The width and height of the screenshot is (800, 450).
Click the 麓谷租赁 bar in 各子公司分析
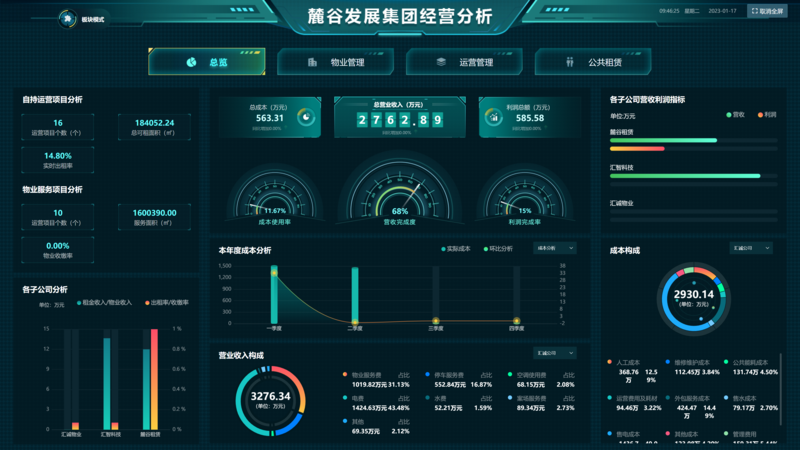146,389
